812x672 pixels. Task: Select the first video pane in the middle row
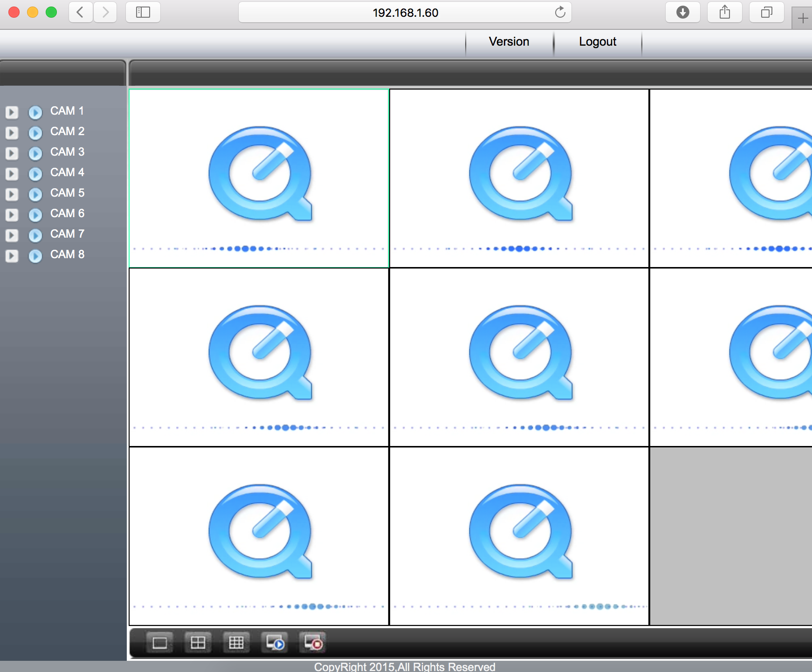(x=259, y=357)
